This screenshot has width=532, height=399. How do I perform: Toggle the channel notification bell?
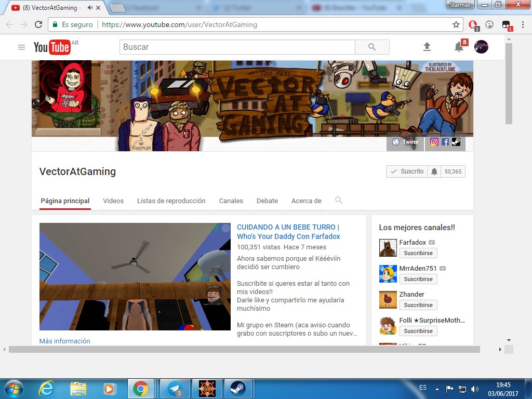point(434,171)
